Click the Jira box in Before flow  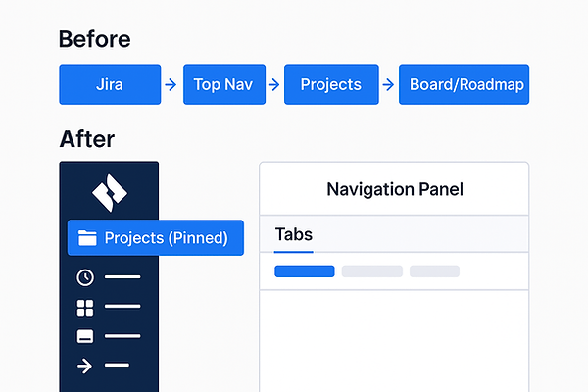[110, 84]
